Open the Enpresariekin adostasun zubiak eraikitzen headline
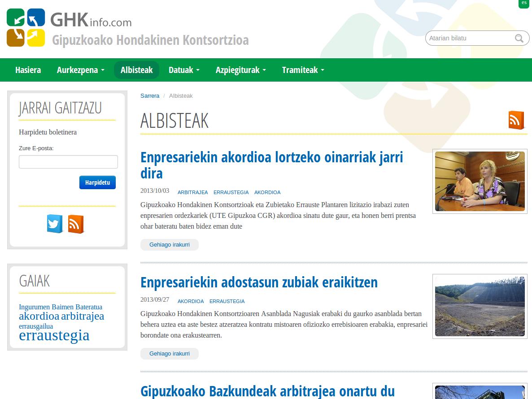Image resolution: width=532 pixels, height=399 pixels. 259,282
